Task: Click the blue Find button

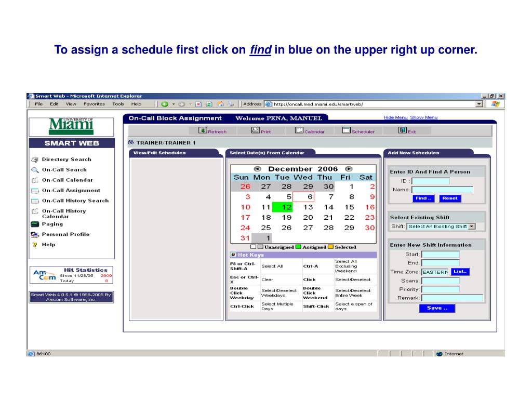Action: point(423,198)
